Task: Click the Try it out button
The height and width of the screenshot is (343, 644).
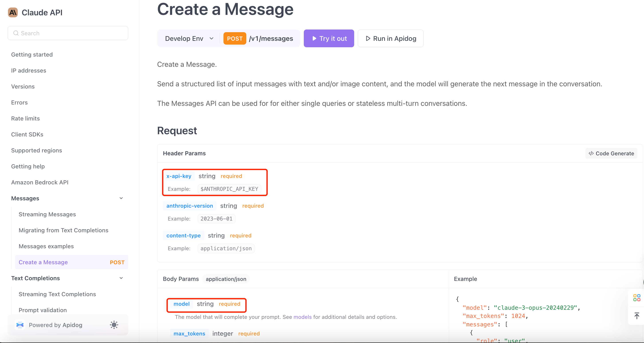Action: tap(329, 38)
